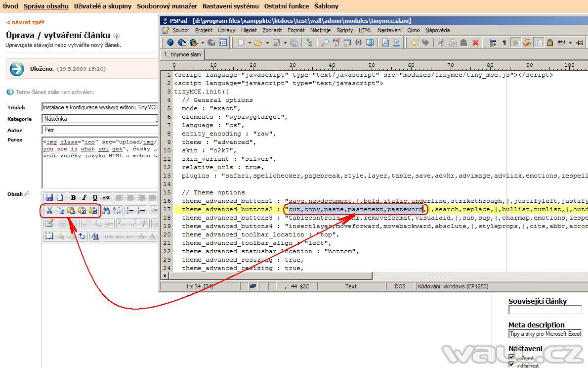Viewport: 588px width, 368px height.
Task: Toggle PSPad special characters (pilcrow) icon
Action: pyautogui.click(x=504, y=43)
